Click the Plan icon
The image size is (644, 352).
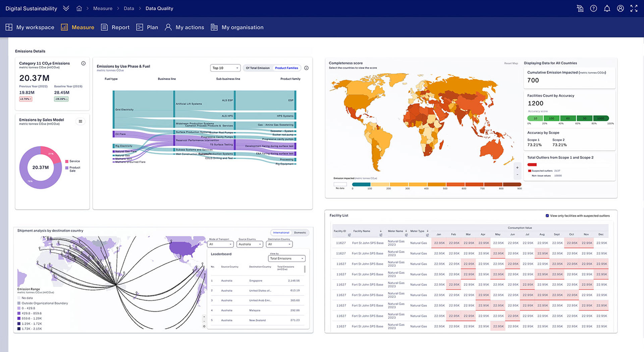[140, 27]
